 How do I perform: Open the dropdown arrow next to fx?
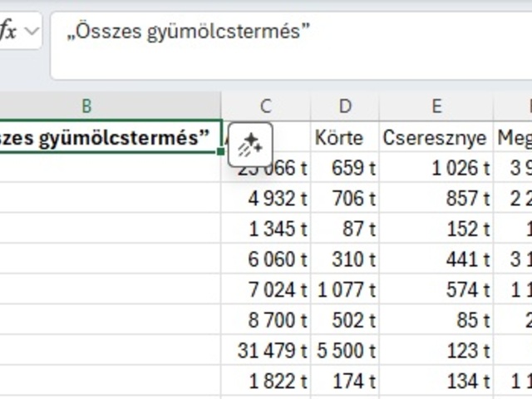pos(32,32)
